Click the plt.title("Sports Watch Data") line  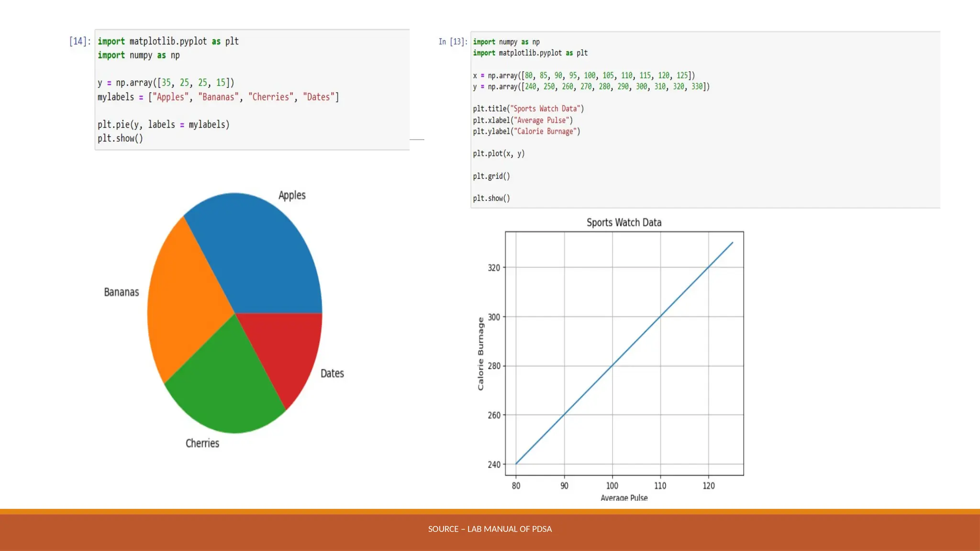pyautogui.click(x=528, y=109)
